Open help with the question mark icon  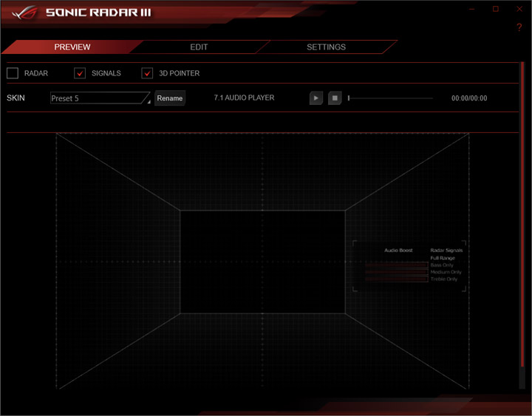[519, 27]
